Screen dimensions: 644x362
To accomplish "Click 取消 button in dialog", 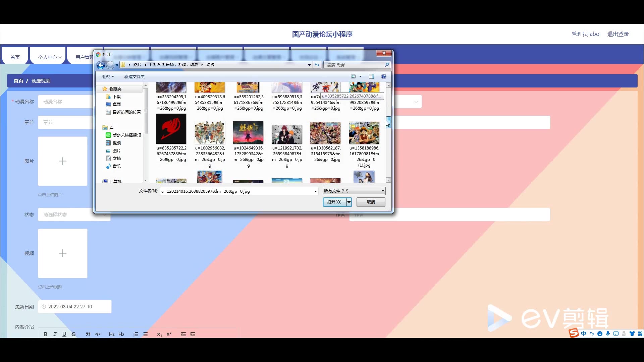I will point(371,202).
